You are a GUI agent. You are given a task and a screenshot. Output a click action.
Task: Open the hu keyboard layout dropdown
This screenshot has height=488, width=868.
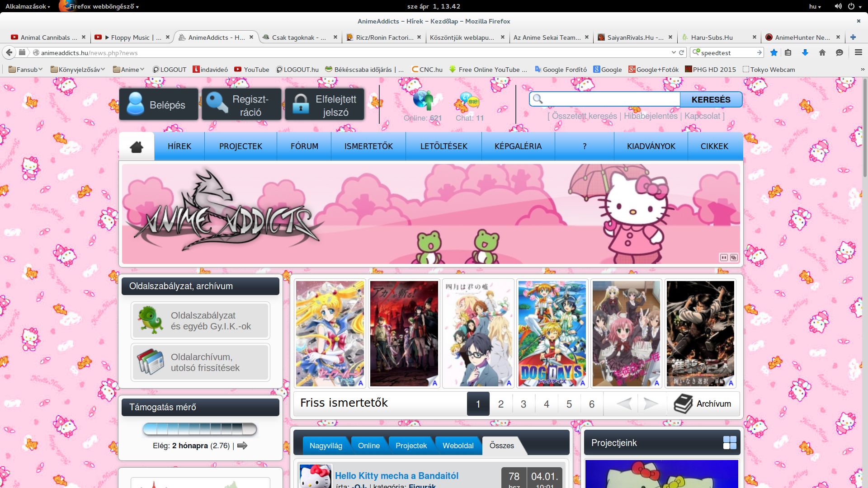(815, 6)
